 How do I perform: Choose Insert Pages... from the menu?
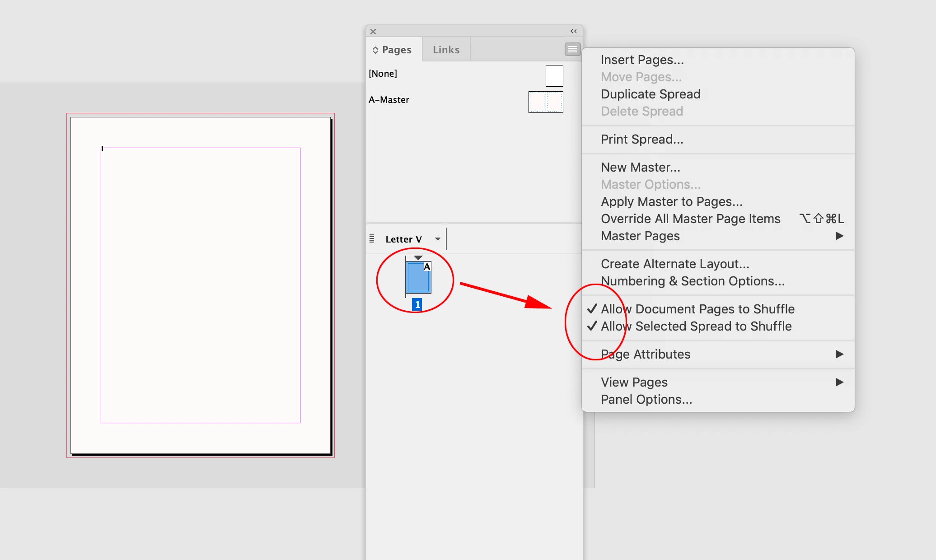642,60
